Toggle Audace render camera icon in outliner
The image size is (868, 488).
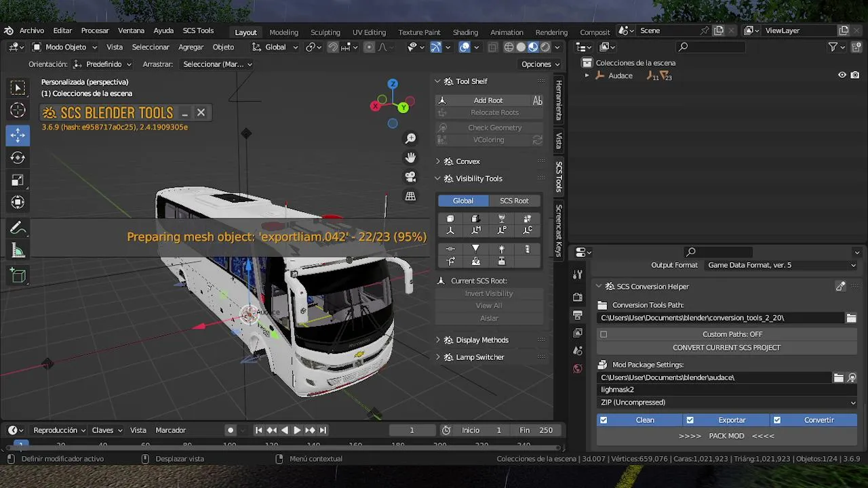click(855, 75)
